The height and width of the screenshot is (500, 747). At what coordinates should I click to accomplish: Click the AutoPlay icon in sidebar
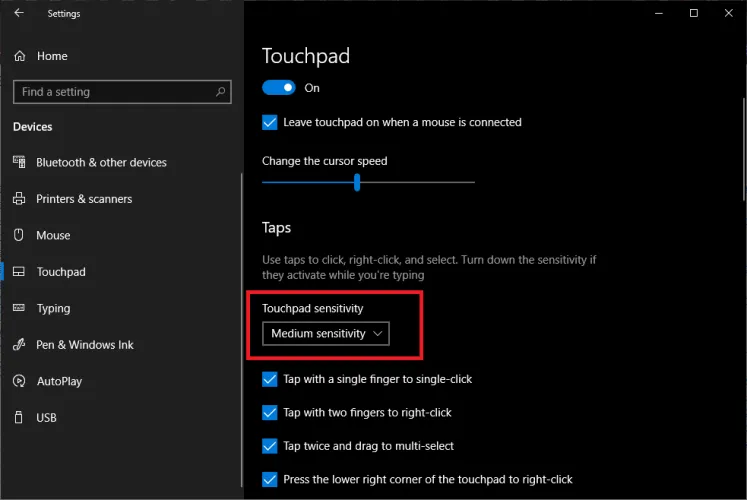coord(18,381)
